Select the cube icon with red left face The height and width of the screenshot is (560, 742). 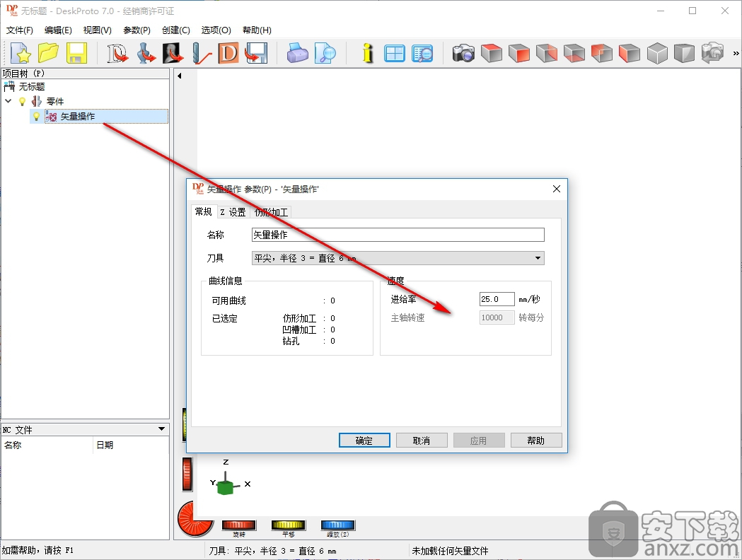click(630, 53)
